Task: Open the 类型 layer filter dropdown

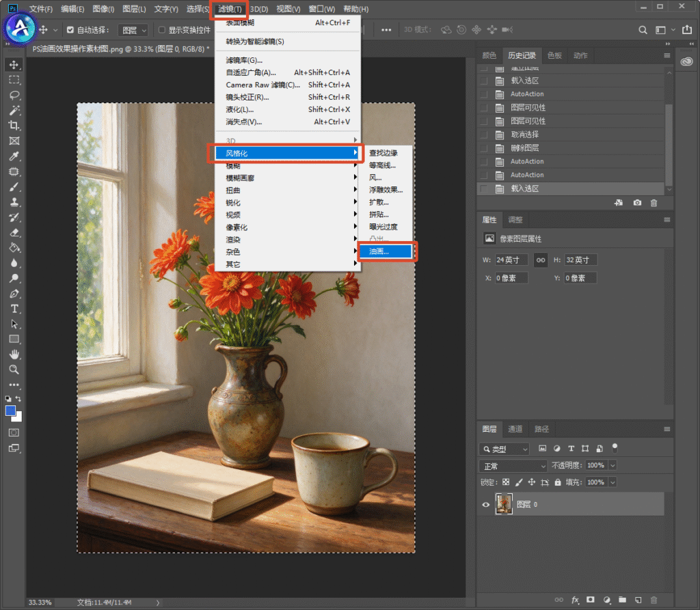Action: [504, 449]
